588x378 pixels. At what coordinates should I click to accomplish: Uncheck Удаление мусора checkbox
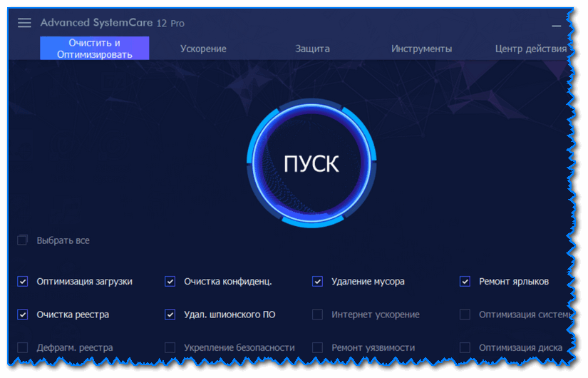coord(317,281)
